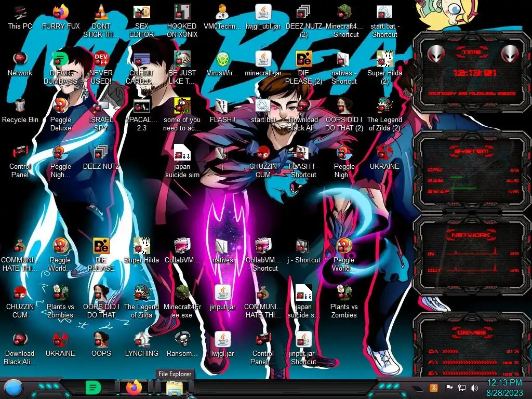The image size is (532, 399).
Task: Select the natives folder icon
Action: coord(222,252)
